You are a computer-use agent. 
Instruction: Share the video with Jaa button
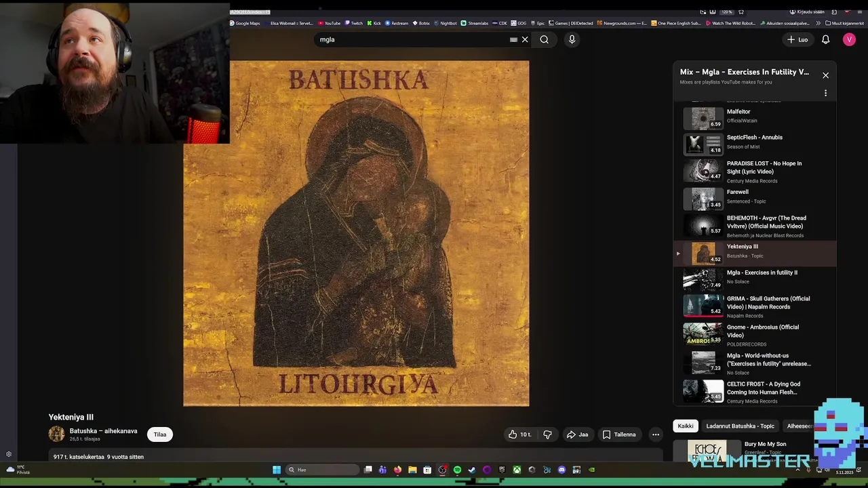(x=577, y=434)
